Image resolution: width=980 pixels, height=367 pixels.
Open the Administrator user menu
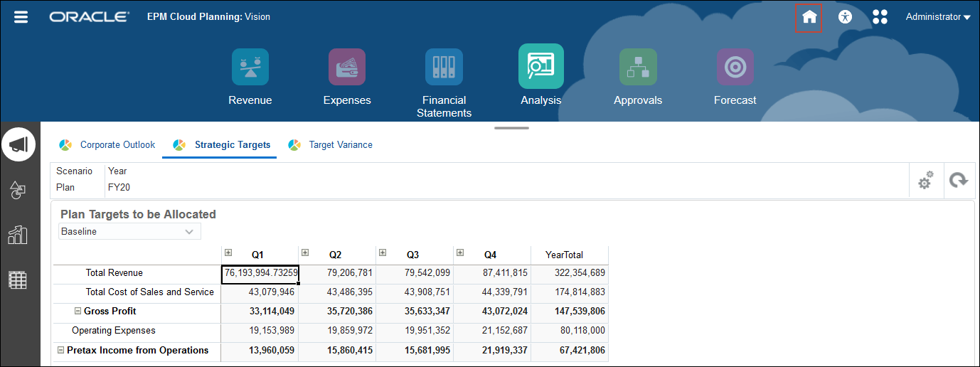938,17
